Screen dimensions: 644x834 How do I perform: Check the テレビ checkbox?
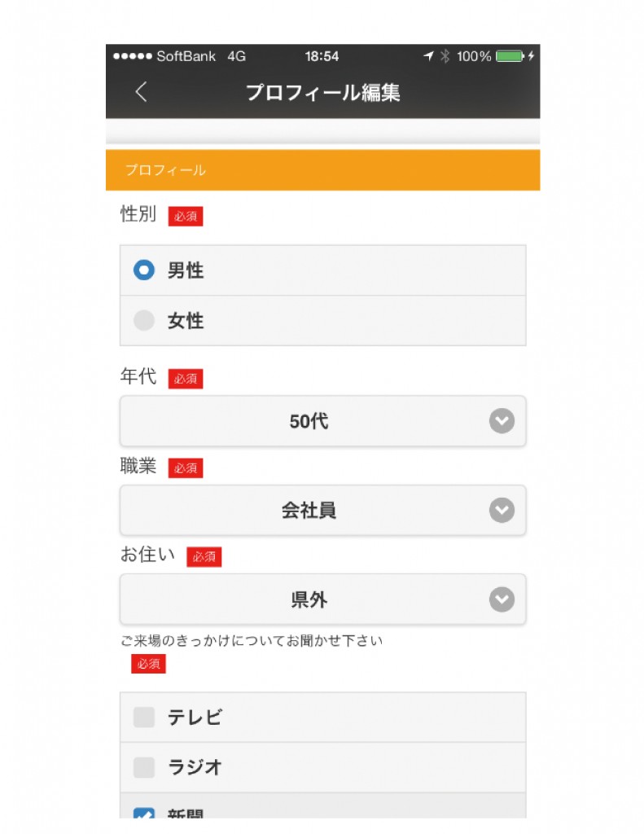pos(144,717)
